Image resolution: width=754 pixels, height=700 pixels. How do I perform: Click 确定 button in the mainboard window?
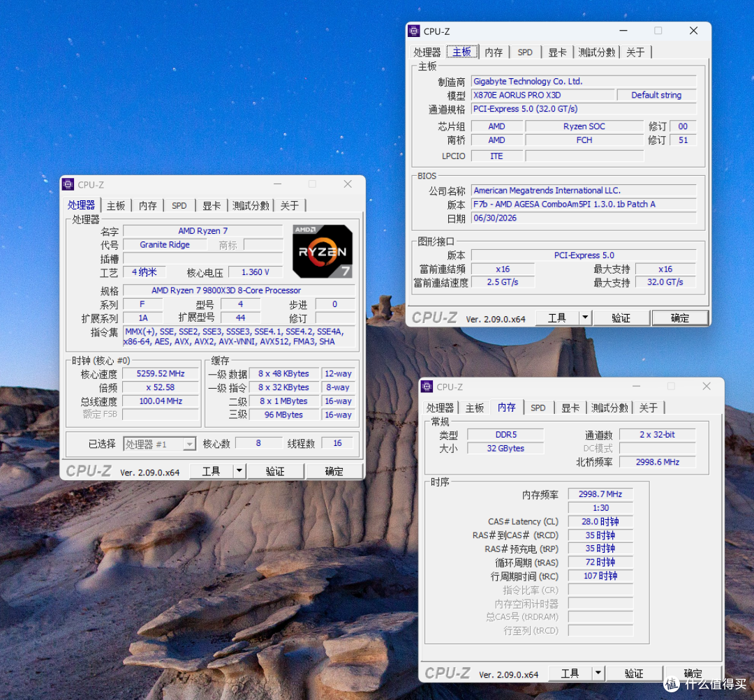click(x=680, y=318)
